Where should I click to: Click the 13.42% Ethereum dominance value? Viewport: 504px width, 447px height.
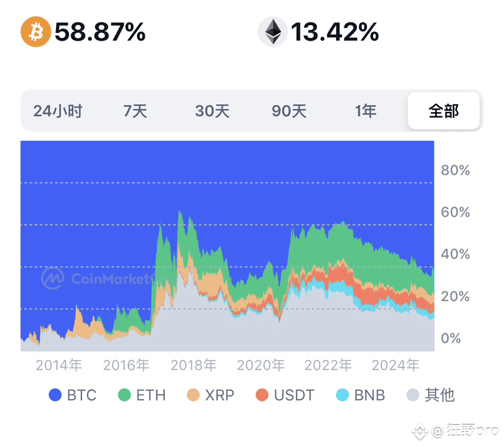tap(335, 32)
